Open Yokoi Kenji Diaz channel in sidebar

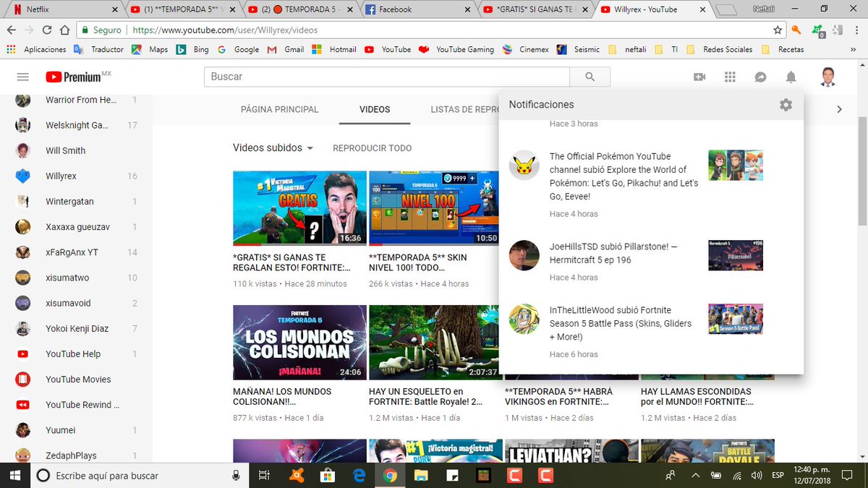point(76,328)
